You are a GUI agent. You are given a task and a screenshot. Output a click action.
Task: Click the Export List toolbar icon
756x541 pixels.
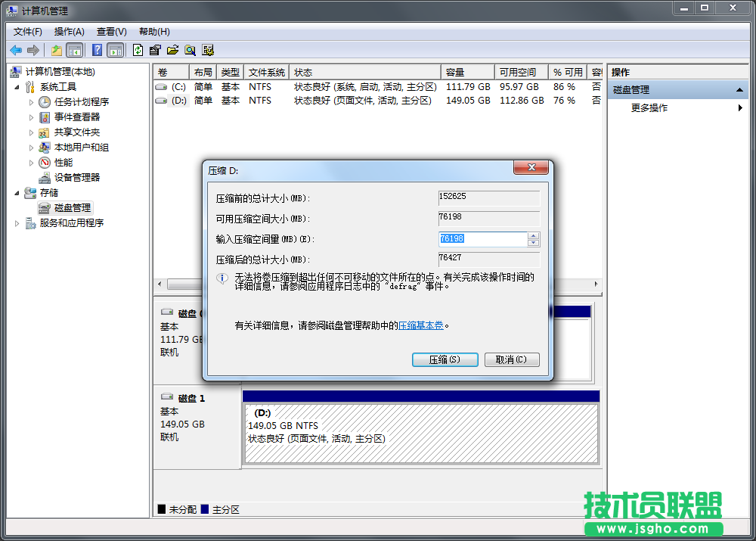[154, 49]
